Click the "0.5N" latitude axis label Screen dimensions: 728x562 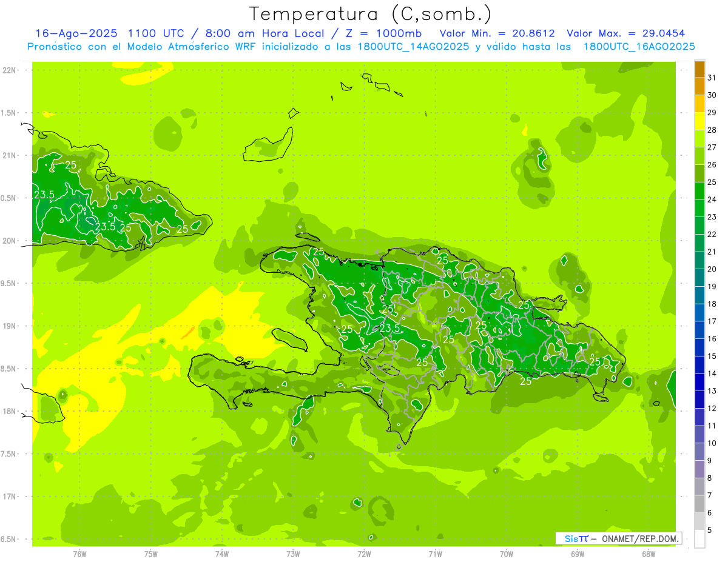[8, 198]
